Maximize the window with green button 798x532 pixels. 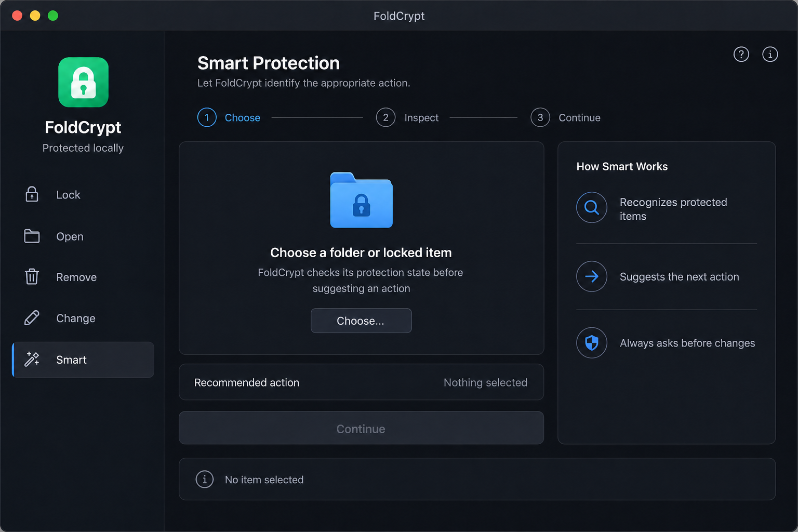pos(53,16)
